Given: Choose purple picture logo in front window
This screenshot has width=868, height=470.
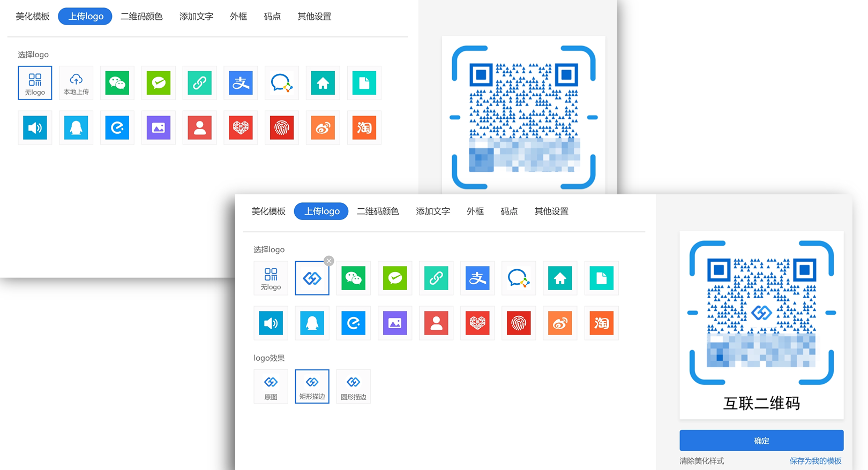Looking at the screenshot, I should click(395, 323).
